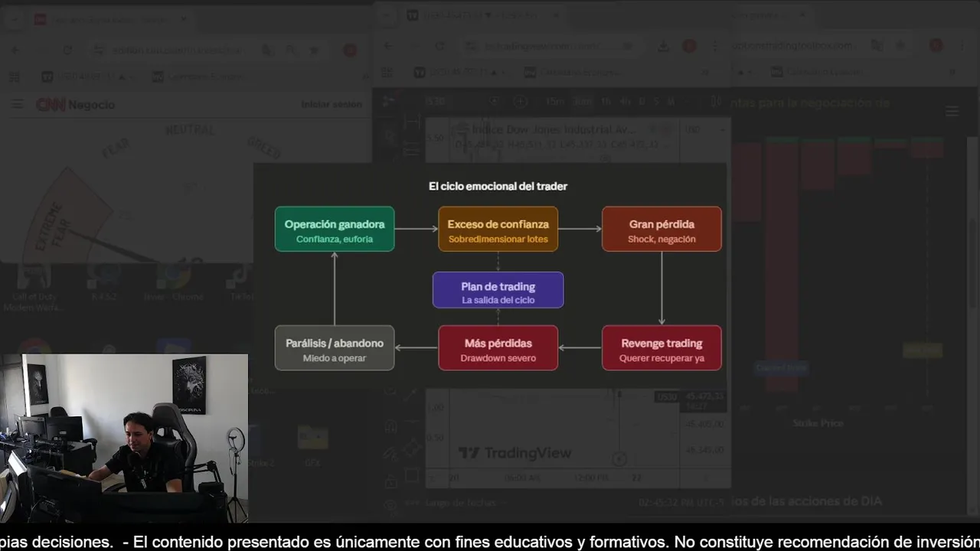Select the D daily timeframe in TradingView
This screenshot has height=551, width=980.
tap(642, 101)
